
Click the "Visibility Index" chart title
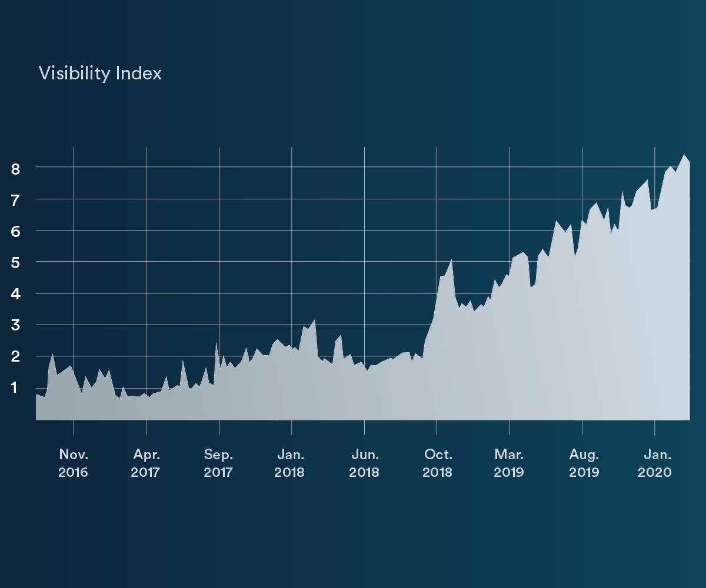tap(100, 73)
